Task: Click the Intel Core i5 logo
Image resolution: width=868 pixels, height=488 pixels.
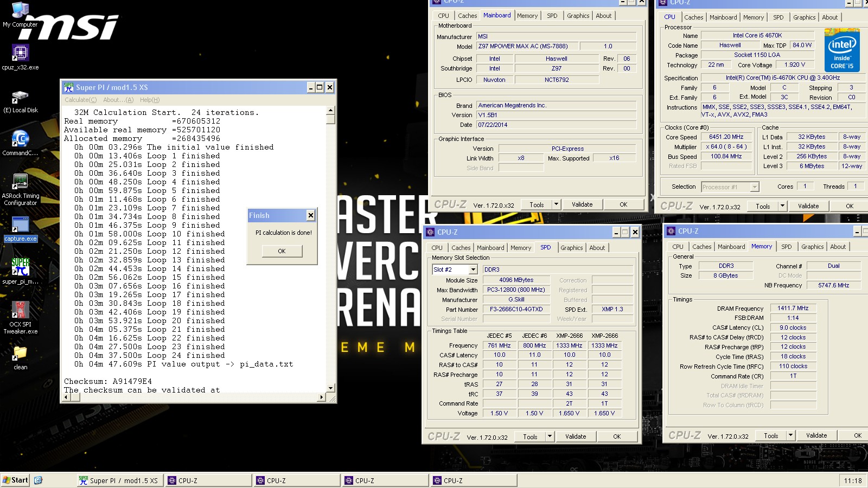Action: pyautogui.click(x=842, y=50)
